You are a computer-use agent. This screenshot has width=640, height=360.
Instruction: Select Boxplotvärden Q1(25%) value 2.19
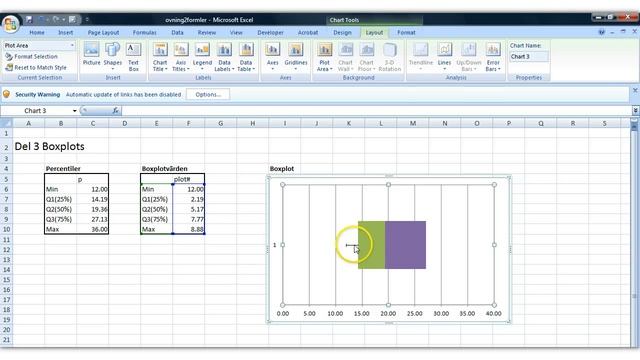[x=189, y=199]
